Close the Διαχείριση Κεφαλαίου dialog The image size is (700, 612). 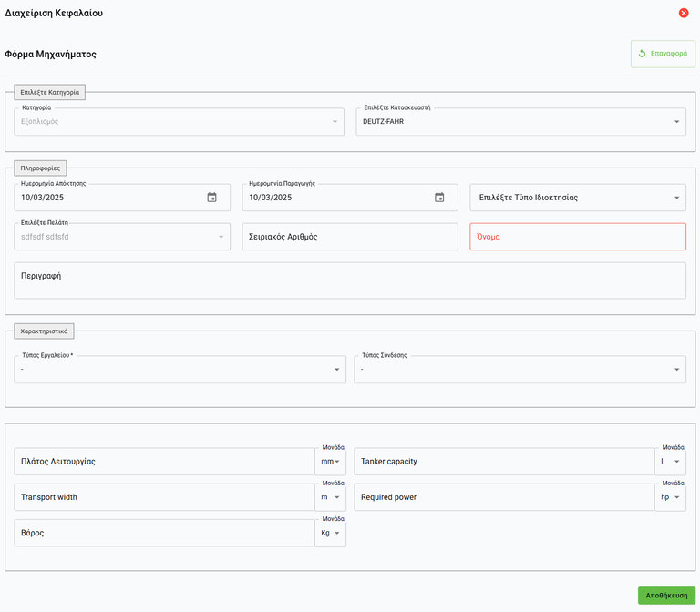coord(684,13)
